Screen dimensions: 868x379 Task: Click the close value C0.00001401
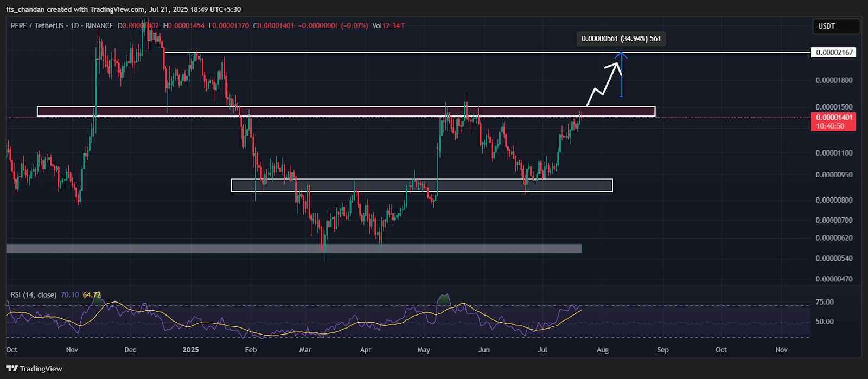273,25
